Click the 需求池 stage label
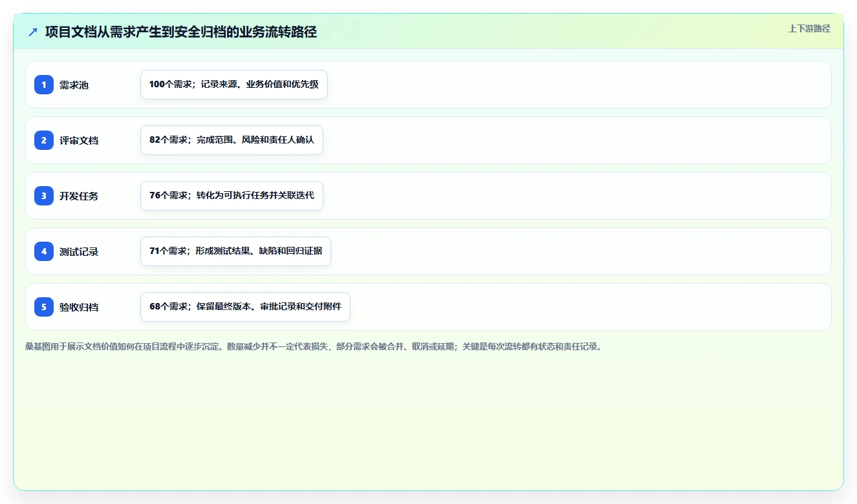 click(74, 85)
